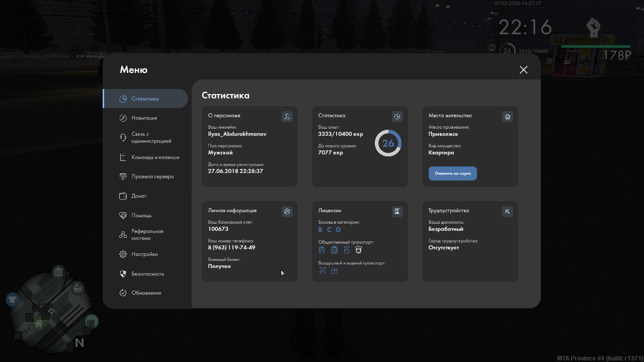Open Связь с администрацией section
644x362 pixels.
[151, 138]
